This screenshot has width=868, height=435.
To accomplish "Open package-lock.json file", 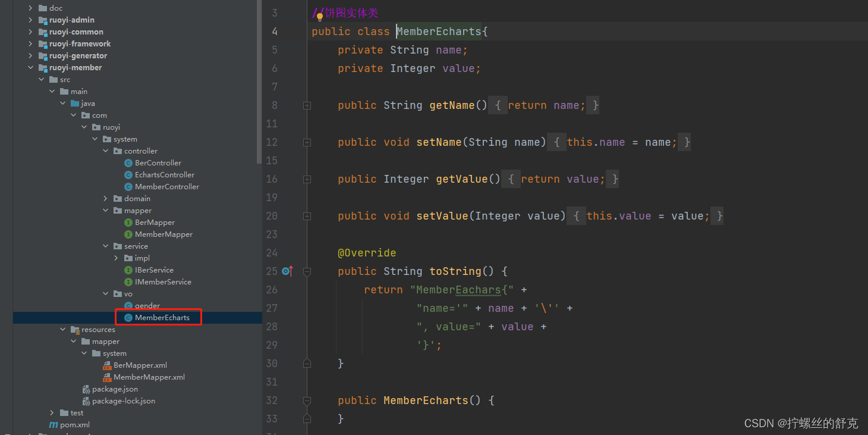I will (x=124, y=401).
